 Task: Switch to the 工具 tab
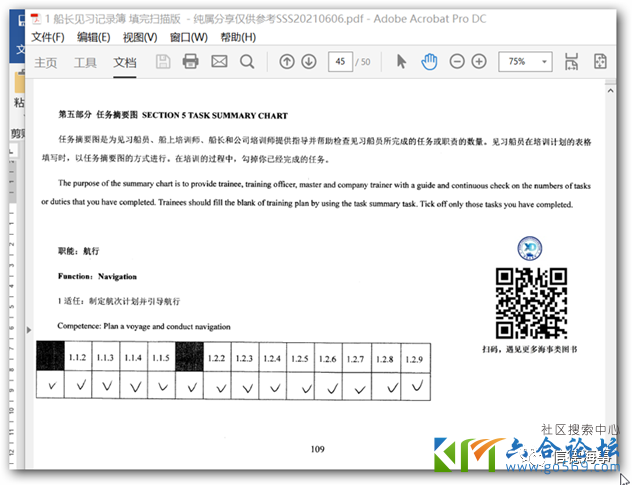coord(85,62)
